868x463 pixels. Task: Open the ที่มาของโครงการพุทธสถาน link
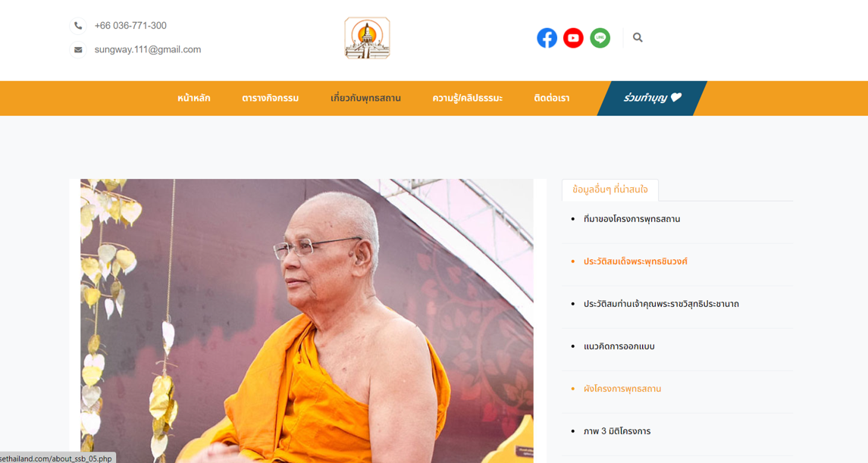(631, 219)
